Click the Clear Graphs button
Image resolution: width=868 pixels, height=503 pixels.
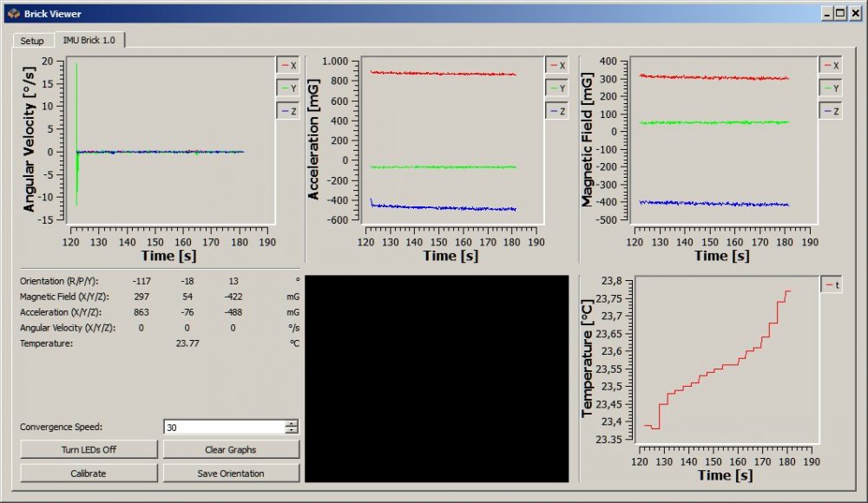click(x=231, y=449)
